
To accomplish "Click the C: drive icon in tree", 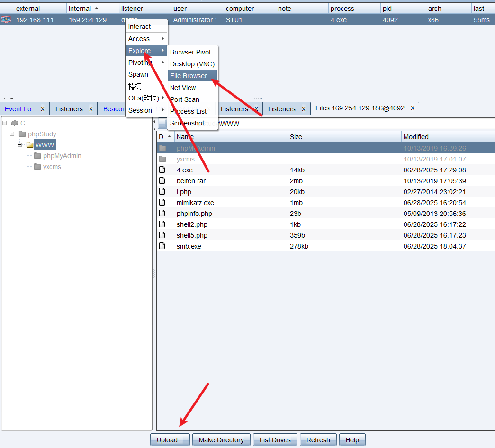I will pos(15,123).
